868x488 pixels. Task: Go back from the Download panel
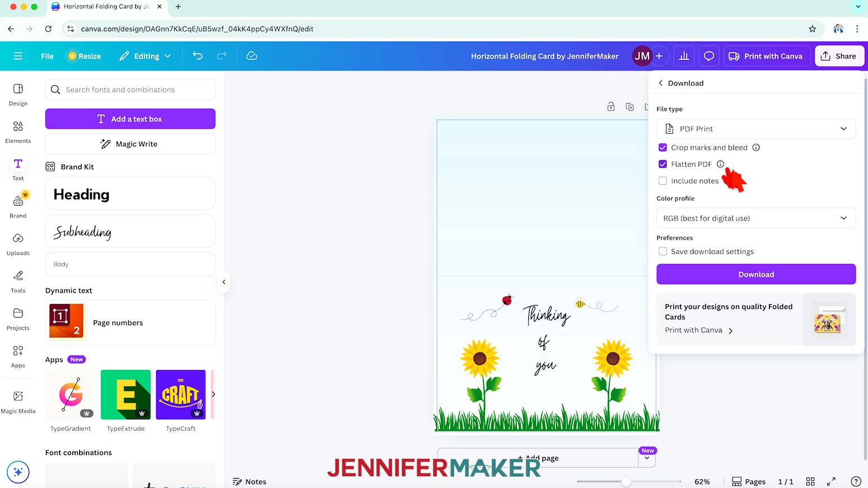click(661, 83)
